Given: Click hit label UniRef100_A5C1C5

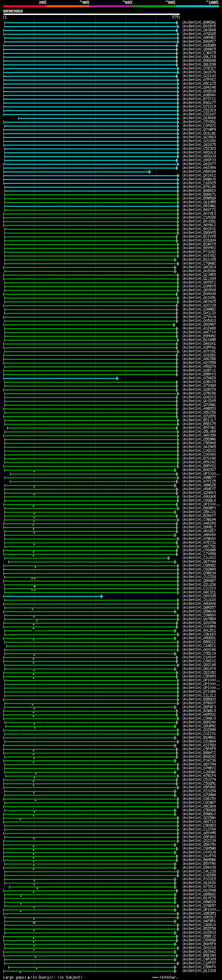Looking at the screenshot, I should pyautogui.click(x=199, y=84).
